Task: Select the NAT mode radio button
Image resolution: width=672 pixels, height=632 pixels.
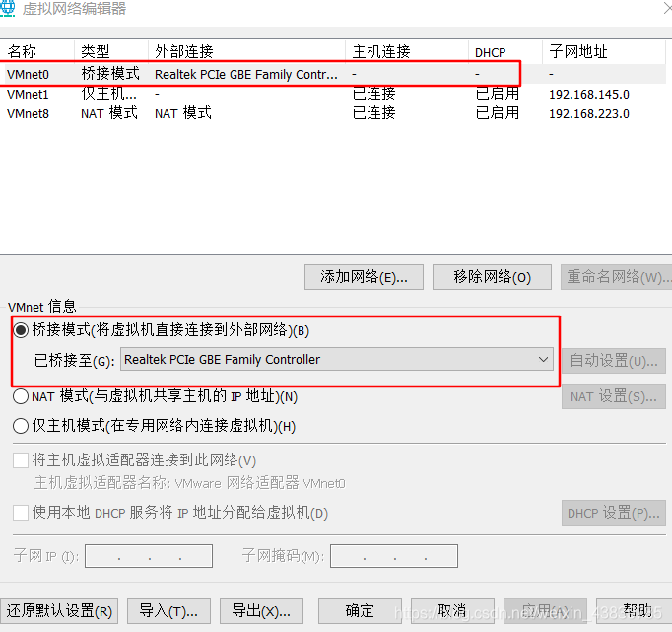Action: tap(21, 396)
